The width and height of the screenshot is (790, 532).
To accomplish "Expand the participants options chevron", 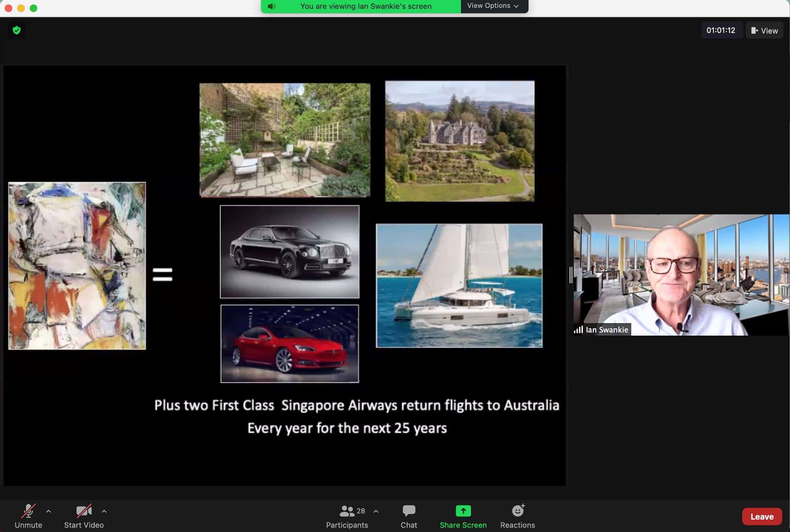I will tap(376, 511).
